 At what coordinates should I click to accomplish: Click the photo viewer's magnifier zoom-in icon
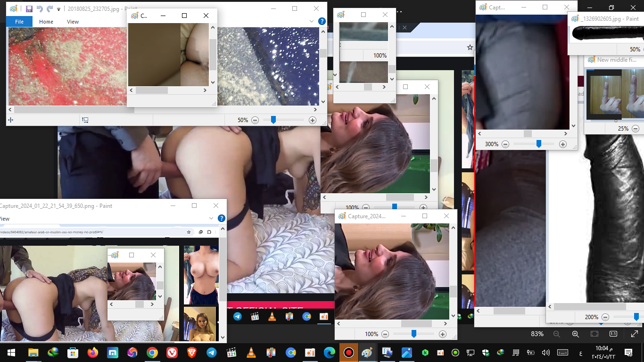click(x=575, y=334)
